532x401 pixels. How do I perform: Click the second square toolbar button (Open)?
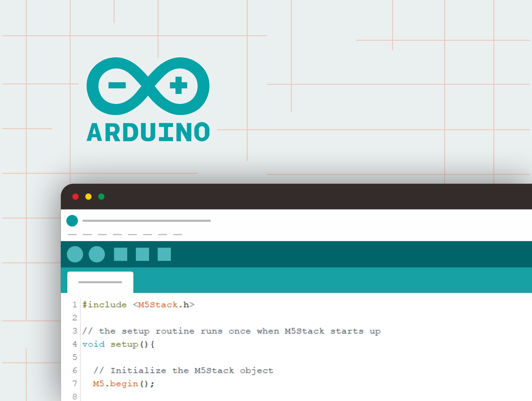click(142, 254)
